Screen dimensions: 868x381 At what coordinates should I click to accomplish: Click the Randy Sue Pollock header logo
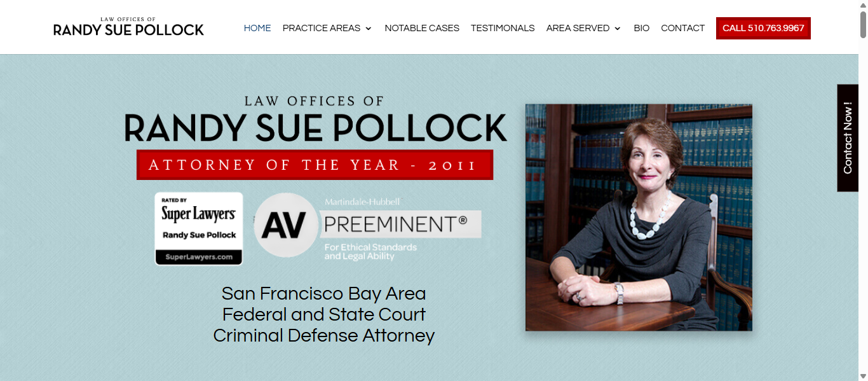click(x=128, y=27)
